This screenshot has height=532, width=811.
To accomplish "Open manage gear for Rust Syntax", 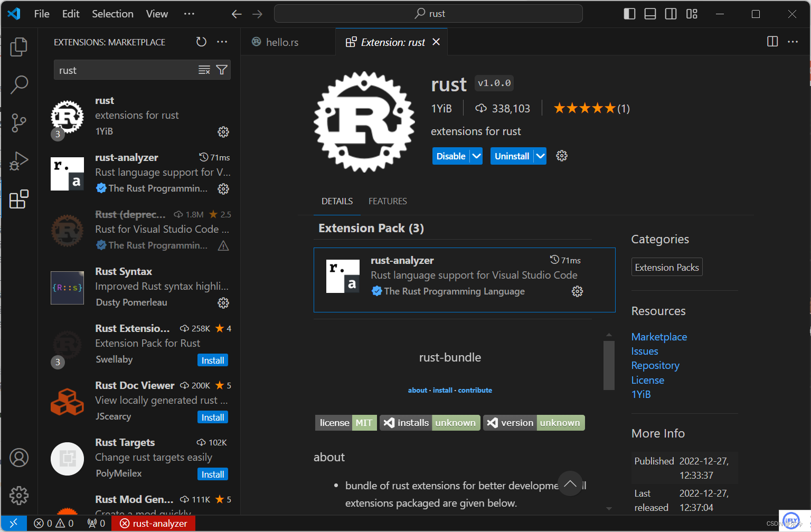I will coord(223,302).
